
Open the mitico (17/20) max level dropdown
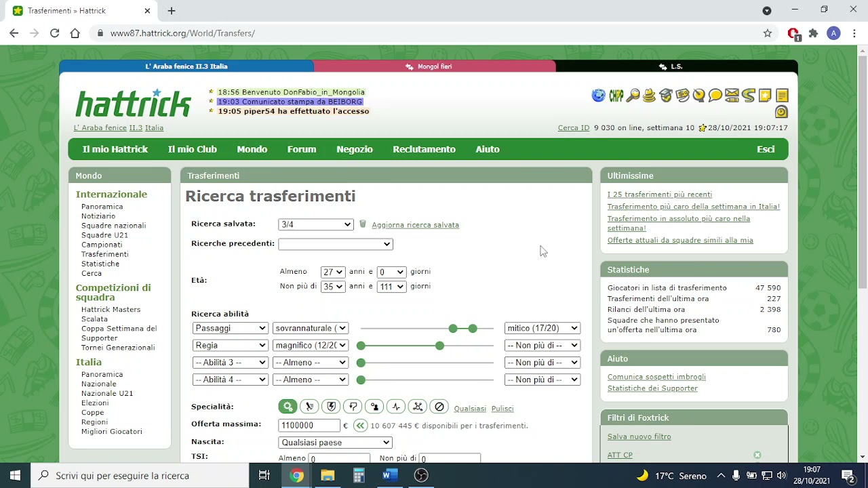(x=542, y=328)
